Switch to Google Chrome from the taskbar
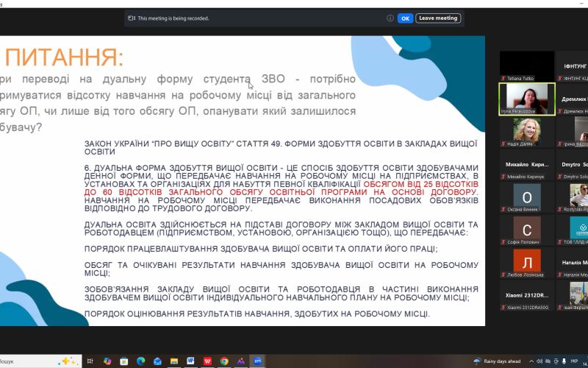 [224, 361]
